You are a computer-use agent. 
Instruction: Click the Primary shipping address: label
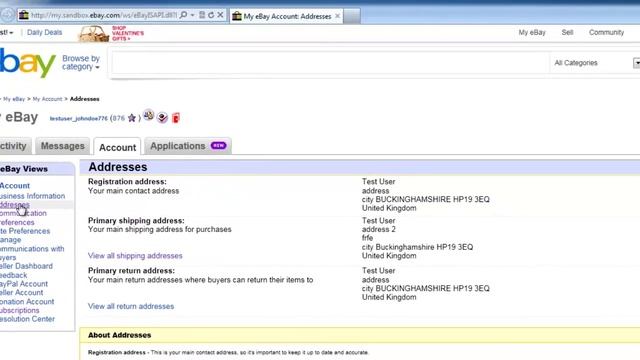tap(136, 220)
